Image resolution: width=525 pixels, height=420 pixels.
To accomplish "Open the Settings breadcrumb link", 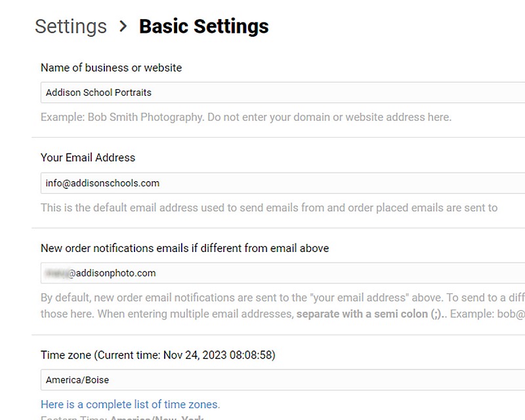I will (x=71, y=26).
